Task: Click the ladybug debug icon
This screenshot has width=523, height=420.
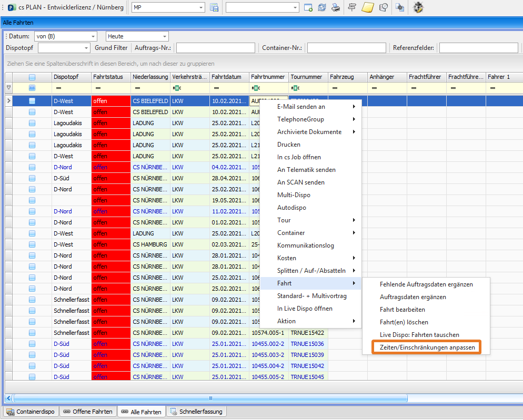Action: click(x=418, y=7)
